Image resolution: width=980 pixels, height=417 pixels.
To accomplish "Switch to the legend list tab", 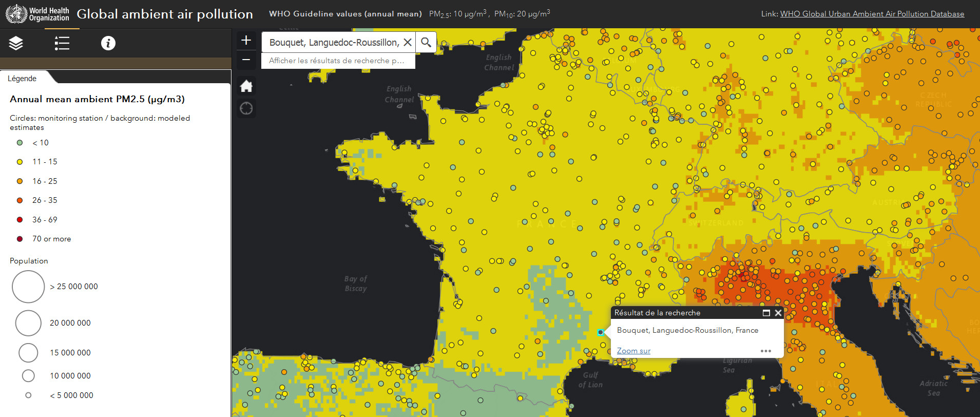I will point(62,43).
